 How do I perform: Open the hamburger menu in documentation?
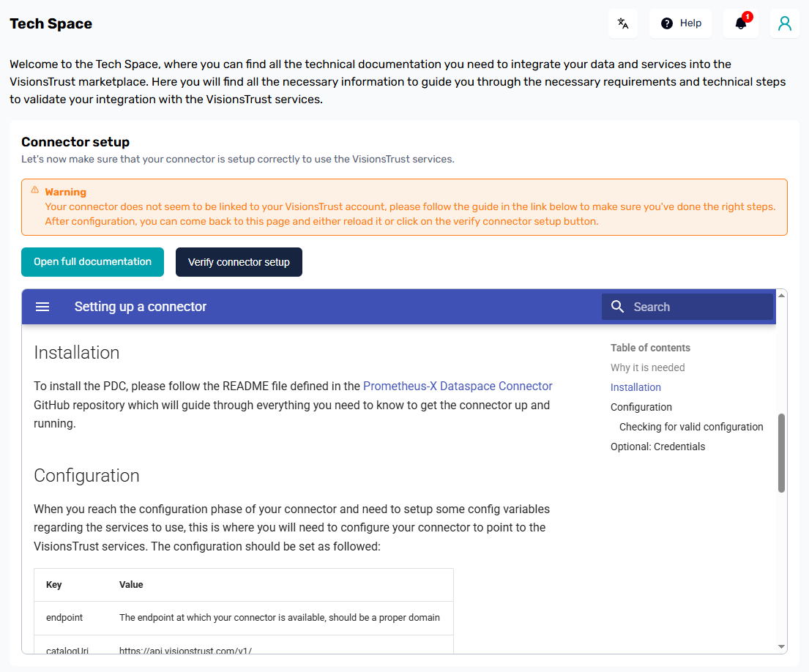[42, 307]
